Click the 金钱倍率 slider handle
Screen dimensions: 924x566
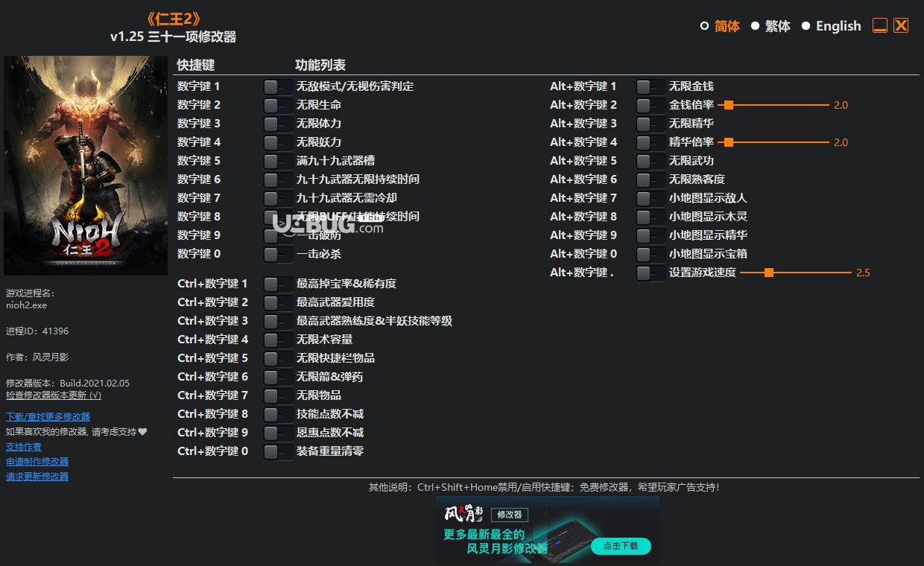[x=729, y=105]
